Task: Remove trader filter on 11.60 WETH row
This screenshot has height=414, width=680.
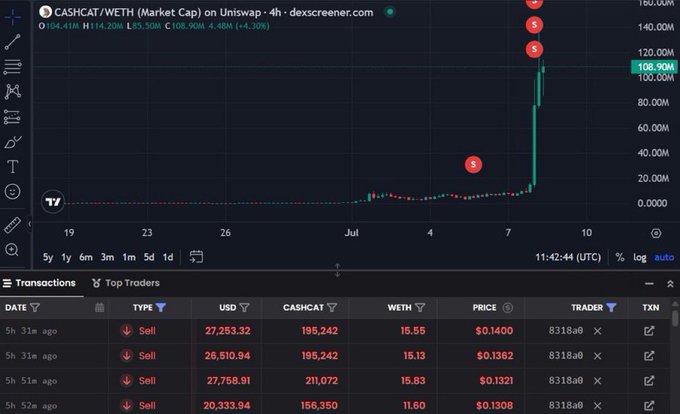Action: click(598, 405)
